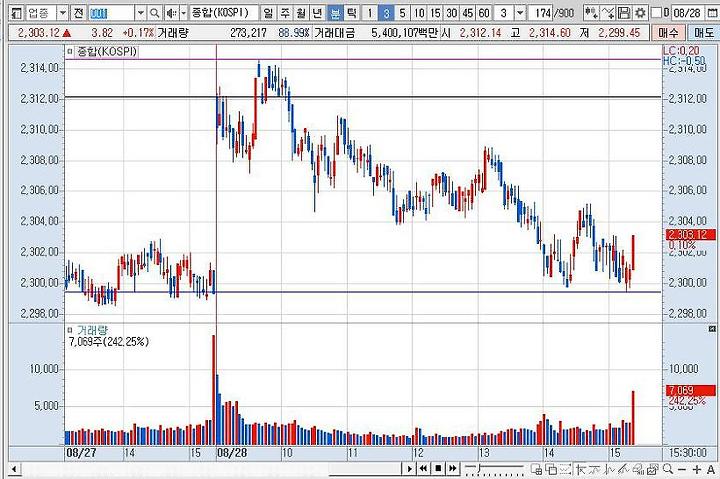
Task: Click the horizontal trend line tool icon
Action: (582, 469)
